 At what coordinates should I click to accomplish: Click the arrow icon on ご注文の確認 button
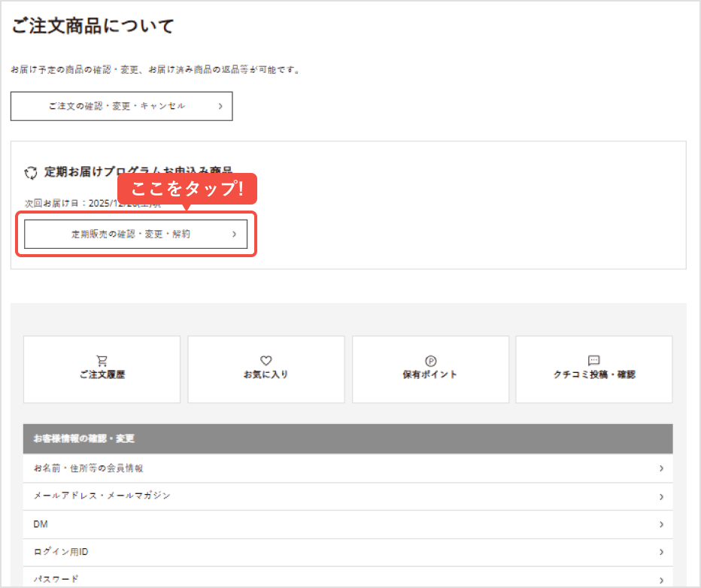pyautogui.click(x=220, y=106)
